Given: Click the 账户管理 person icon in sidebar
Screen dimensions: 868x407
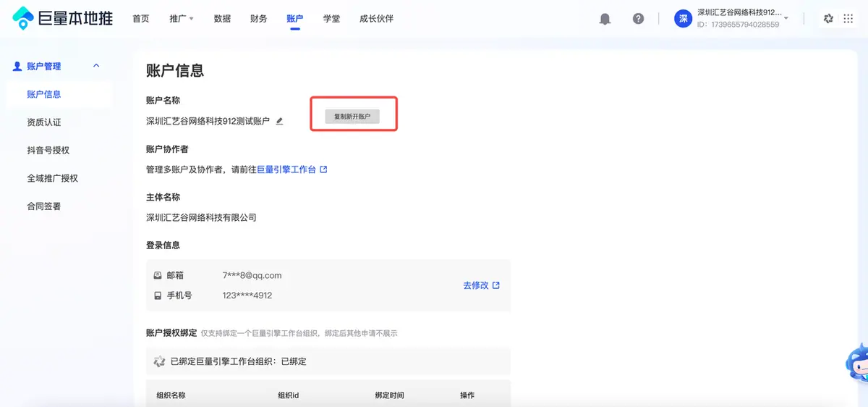Looking at the screenshot, I should point(18,66).
